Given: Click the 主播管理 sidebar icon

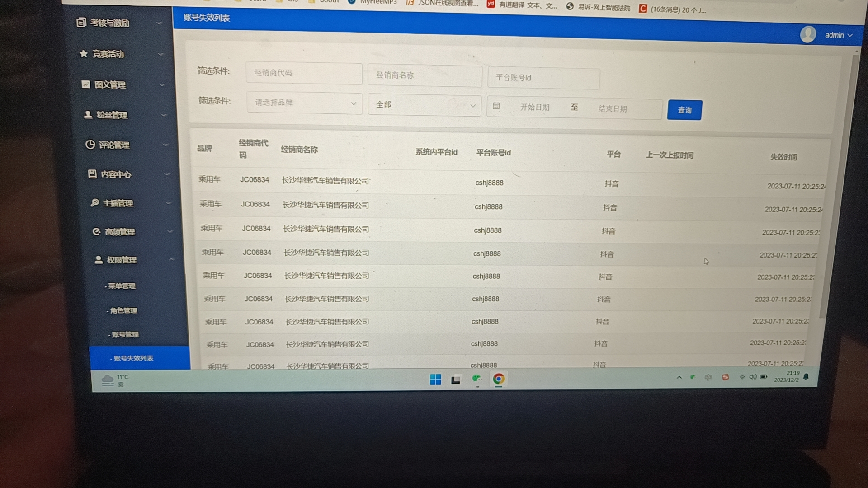Looking at the screenshot, I should pos(94,203).
